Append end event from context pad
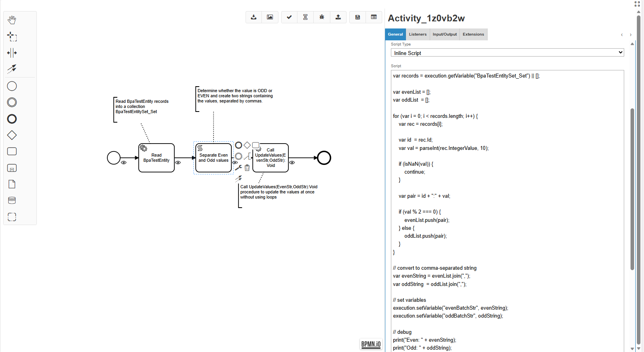Image resolution: width=644 pixels, height=352 pixels. 238,145
